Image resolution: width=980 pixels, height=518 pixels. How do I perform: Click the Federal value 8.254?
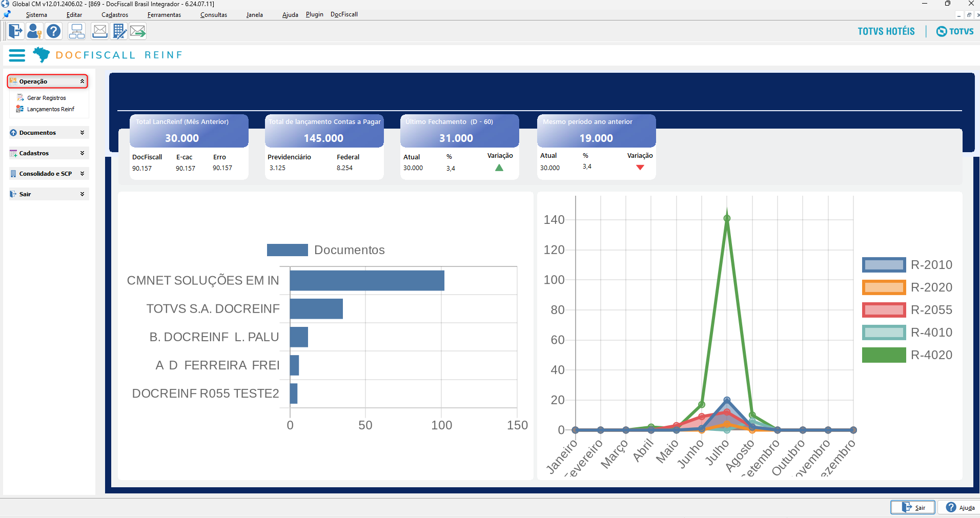coord(344,168)
